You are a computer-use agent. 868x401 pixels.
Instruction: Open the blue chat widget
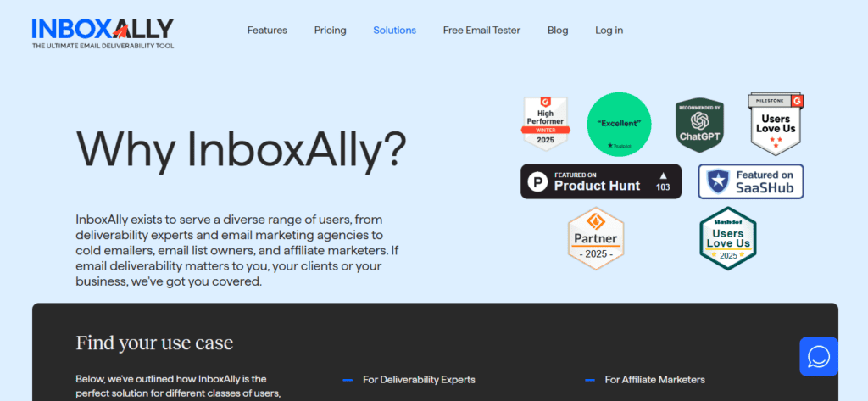819,356
